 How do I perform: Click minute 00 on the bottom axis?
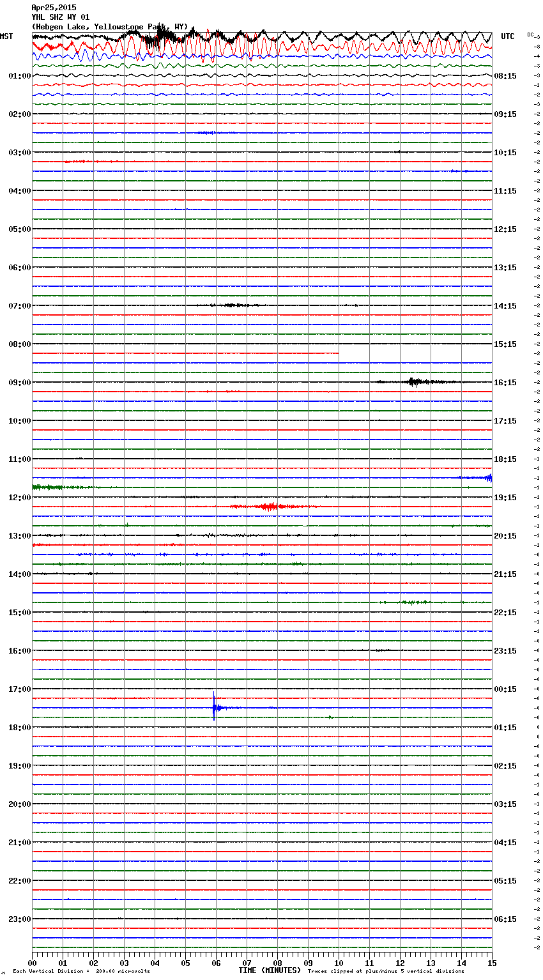tap(32, 962)
